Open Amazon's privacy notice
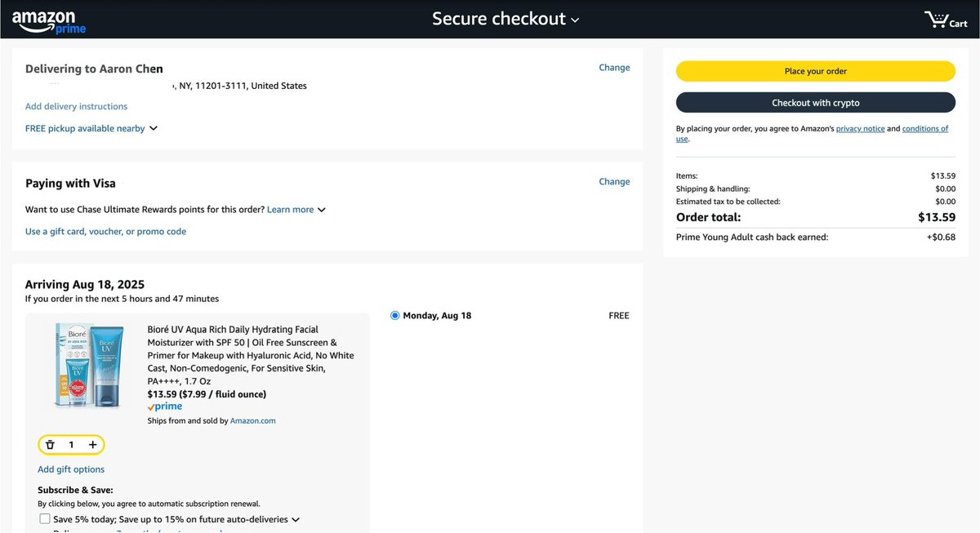980x533 pixels. point(860,129)
